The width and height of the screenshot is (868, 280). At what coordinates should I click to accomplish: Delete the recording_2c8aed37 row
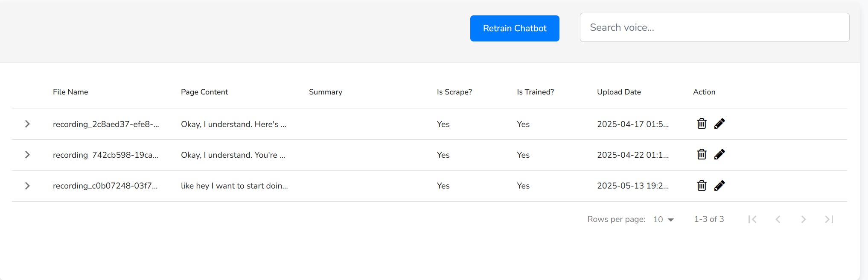pyautogui.click(x=702, y=124)
